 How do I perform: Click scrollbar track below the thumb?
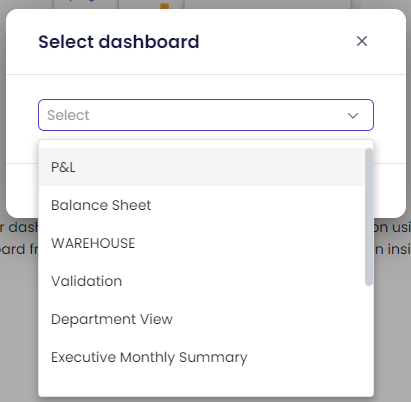369,340
